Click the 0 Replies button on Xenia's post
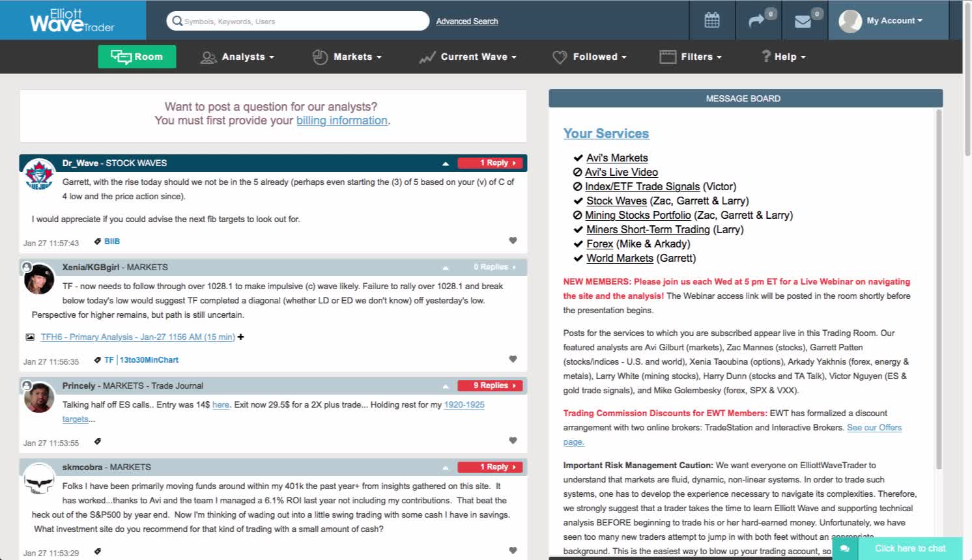 click(491, 267)
